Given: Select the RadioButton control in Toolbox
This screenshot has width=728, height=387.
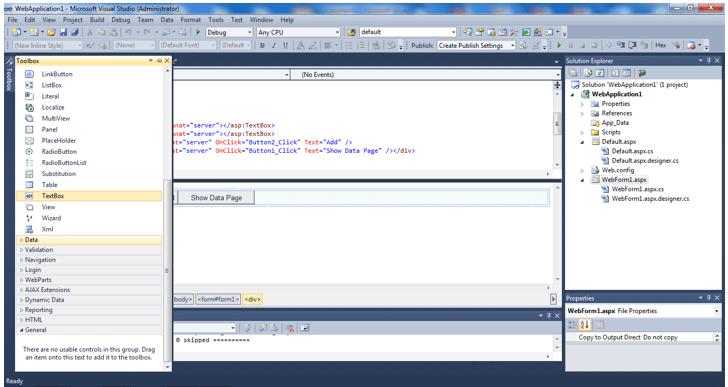Looking at the screenshot, I should tap(89, 152).
